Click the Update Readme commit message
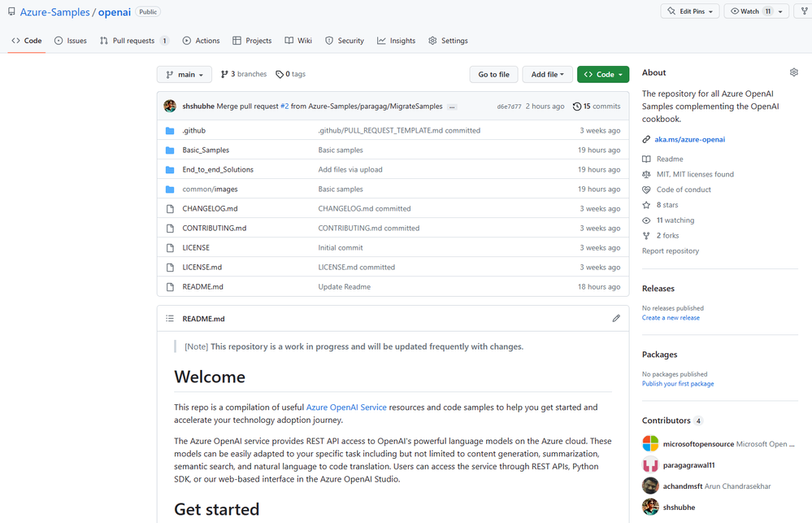This screenshot has height=523, width=812. pyautogui.click(x=345, y=286)
